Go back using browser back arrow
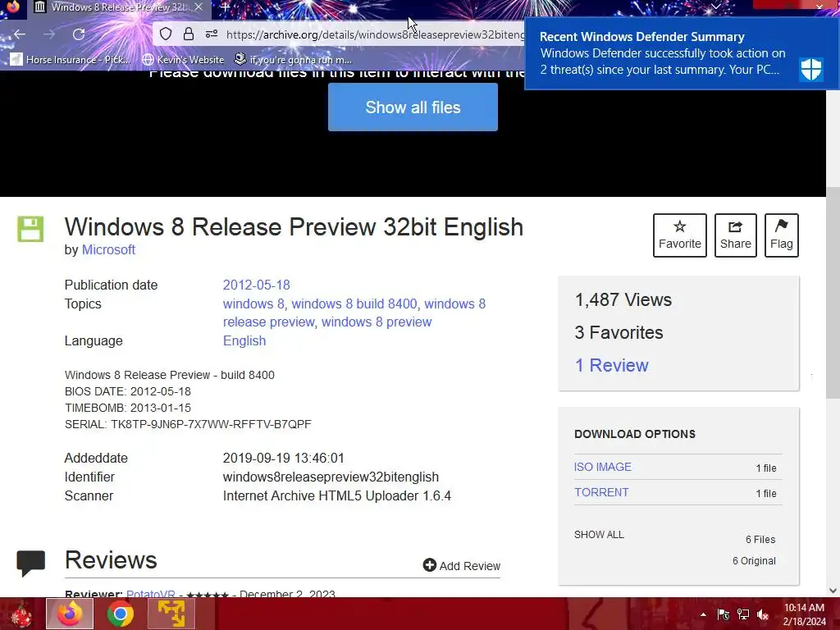The height and width of the screenshot is (630, 840). [x=20, y=34]
